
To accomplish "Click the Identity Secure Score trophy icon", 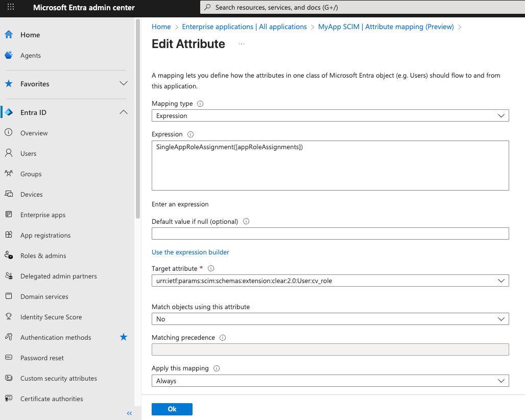I will [9, 316].
